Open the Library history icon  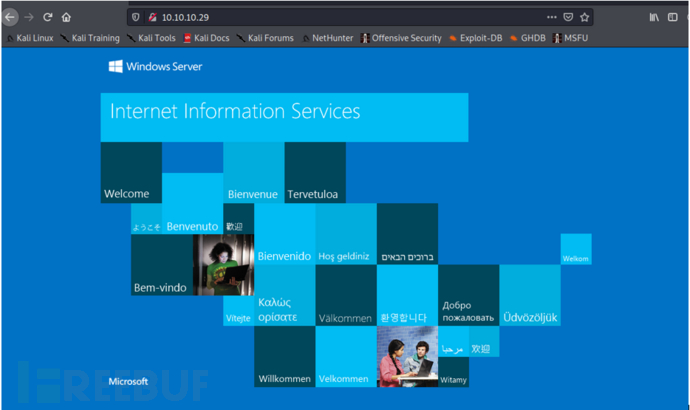tap(654, 17)
